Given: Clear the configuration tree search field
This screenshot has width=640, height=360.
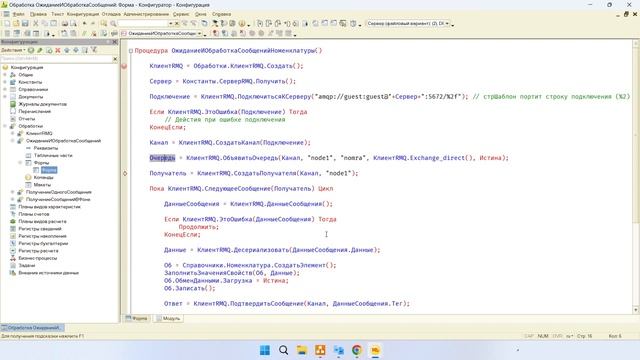Looking at the screenshot, I should (x=115, y=59).
